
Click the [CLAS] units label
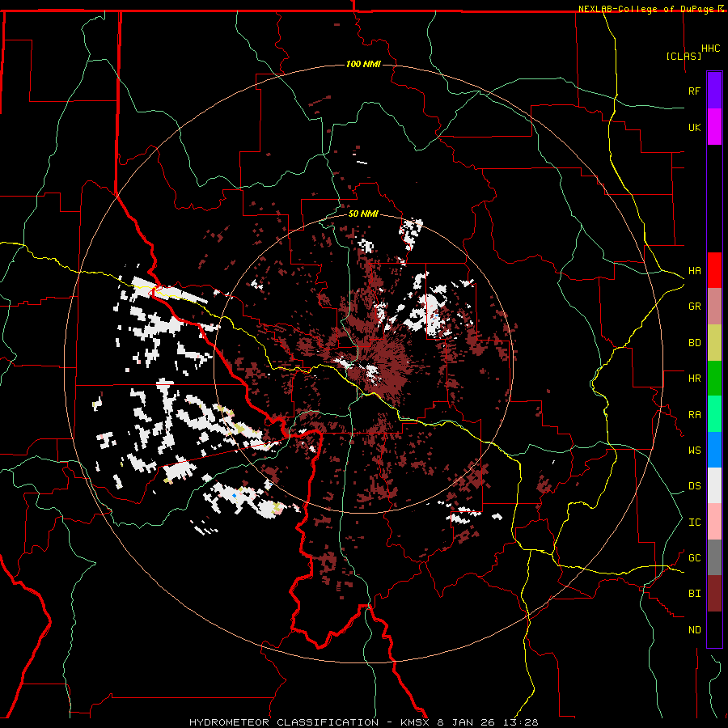(684, 57)
